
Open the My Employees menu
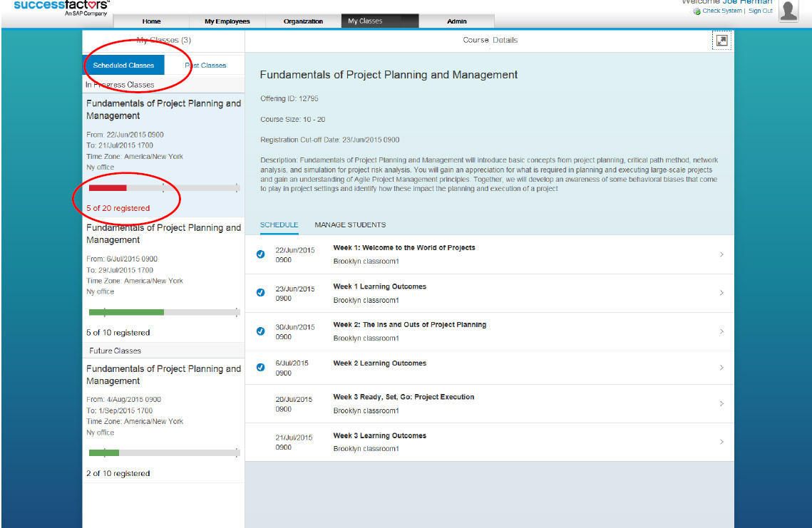tap(227, 21)
